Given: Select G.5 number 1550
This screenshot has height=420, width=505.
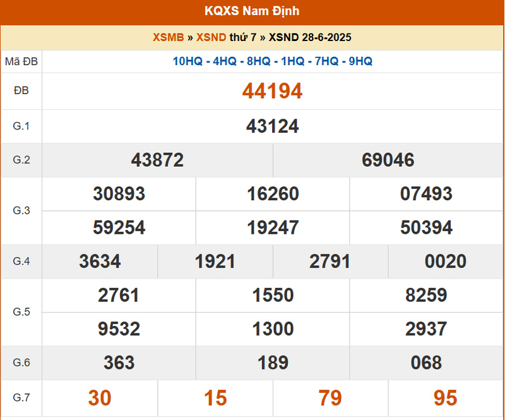Looking at the screenshot, I should [273, 295].
